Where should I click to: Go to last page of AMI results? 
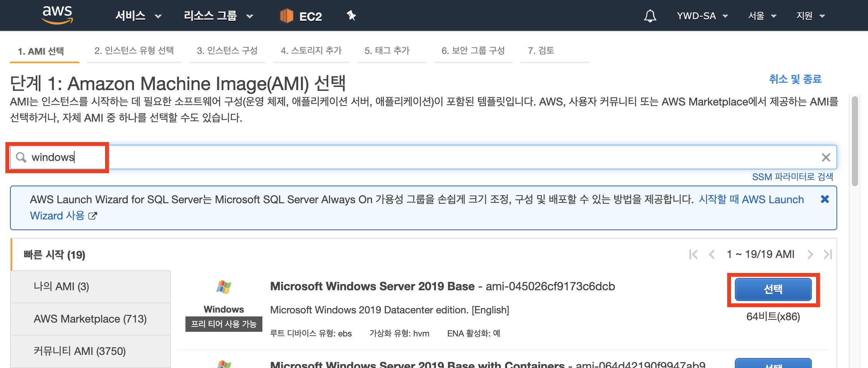tap(828, 254)
